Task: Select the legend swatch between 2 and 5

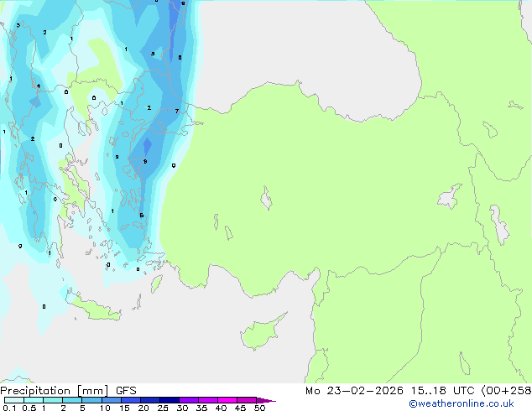Action: point(72,400)
